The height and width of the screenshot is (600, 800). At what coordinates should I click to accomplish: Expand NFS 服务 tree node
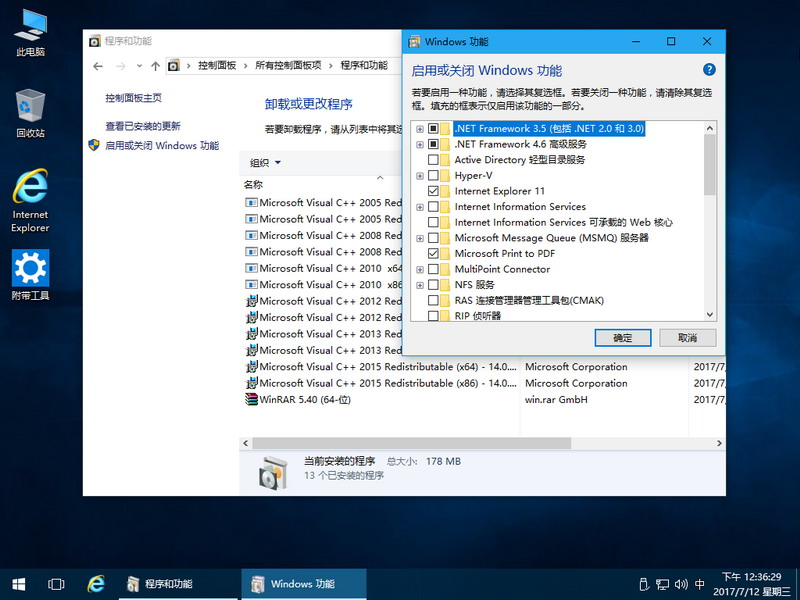tap(419, 285)
